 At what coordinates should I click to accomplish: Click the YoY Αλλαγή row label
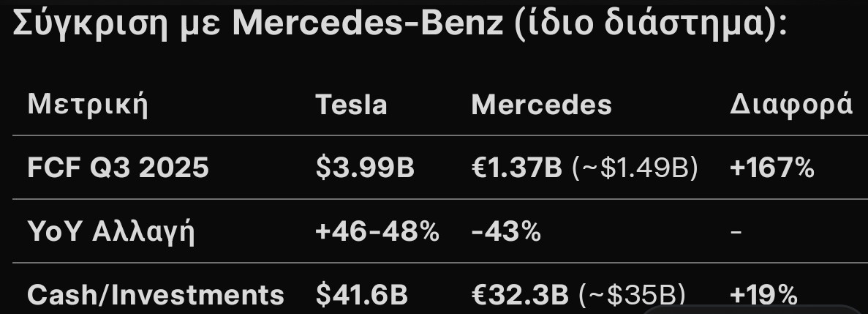111,232
